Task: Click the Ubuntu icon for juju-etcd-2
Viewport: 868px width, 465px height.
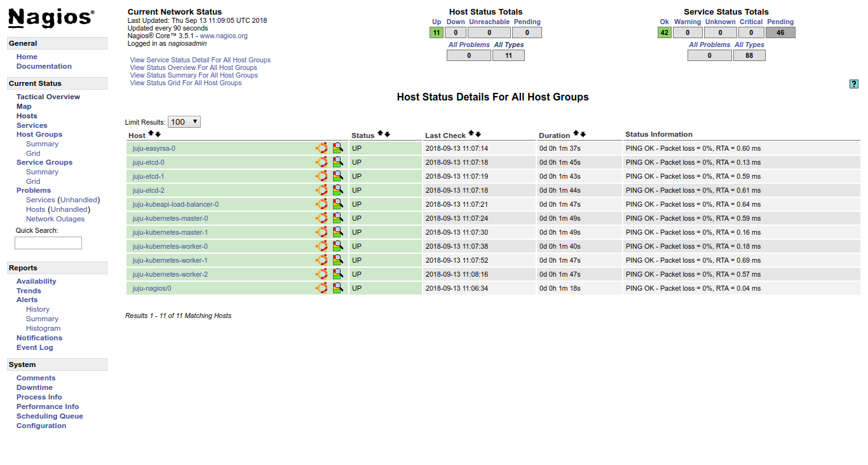Action: pyautogui.click(x=322, y=190)
